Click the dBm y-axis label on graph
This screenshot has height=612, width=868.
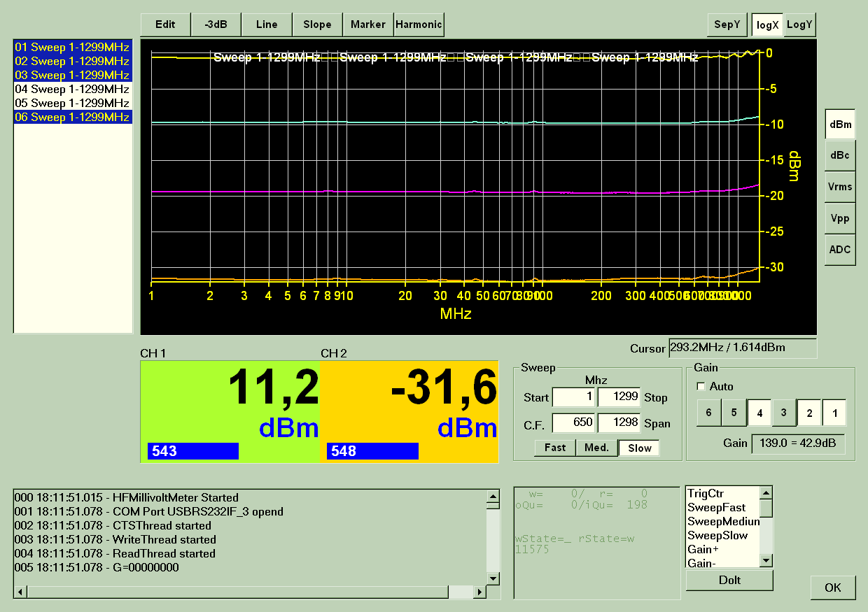point(793,166)
